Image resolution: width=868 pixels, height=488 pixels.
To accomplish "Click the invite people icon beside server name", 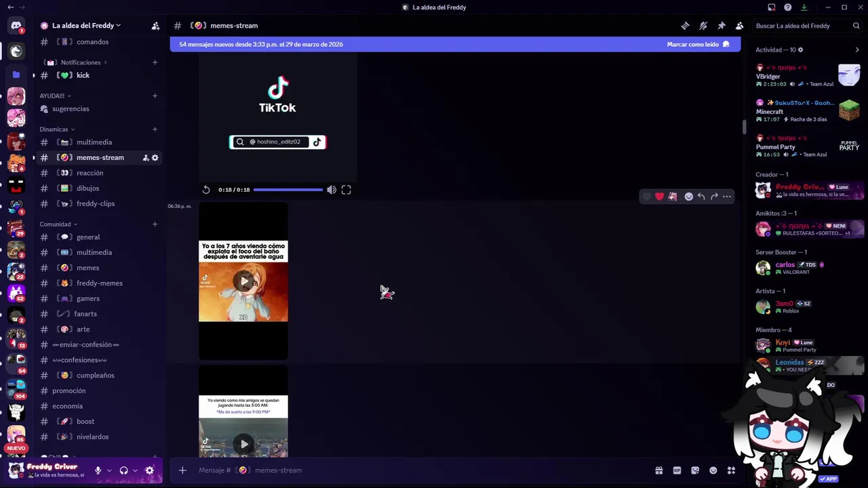I will (x=155, y=26).
